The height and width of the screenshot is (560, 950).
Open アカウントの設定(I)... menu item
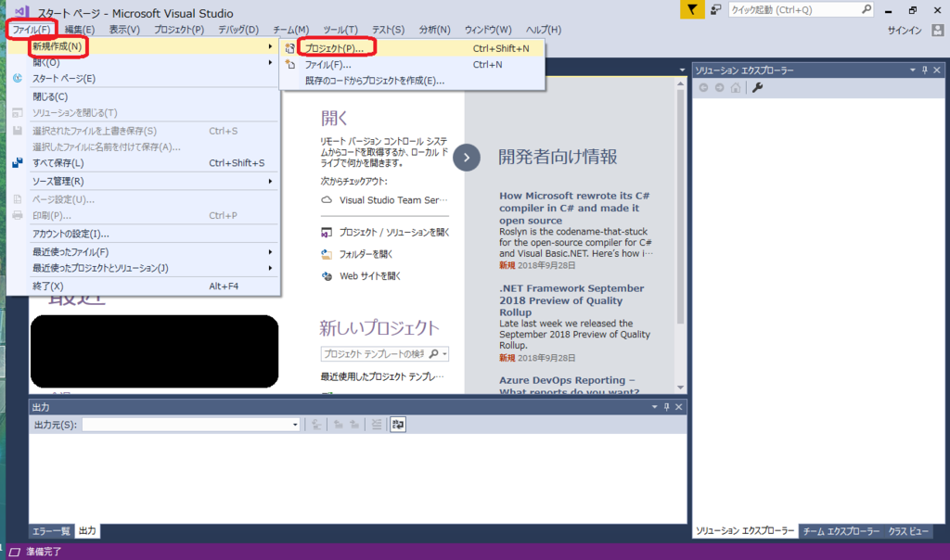tap(144, 234)
